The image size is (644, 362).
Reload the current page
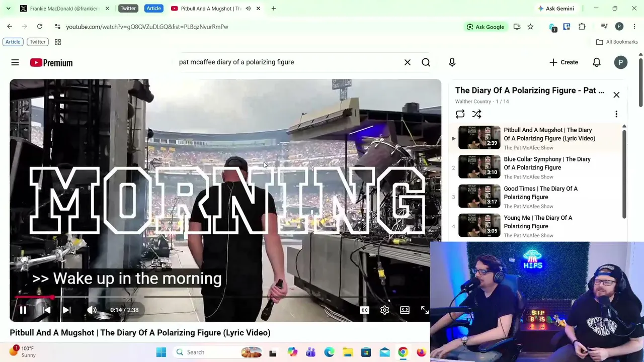click(x=40, y=27)
